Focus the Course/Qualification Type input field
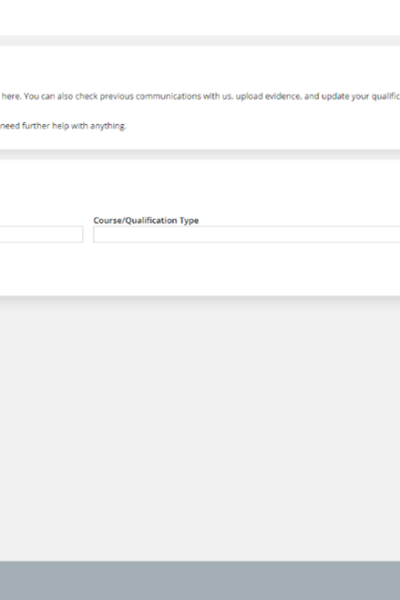The height and width of the screenshot is (600, 400). (x=247, y=234)
